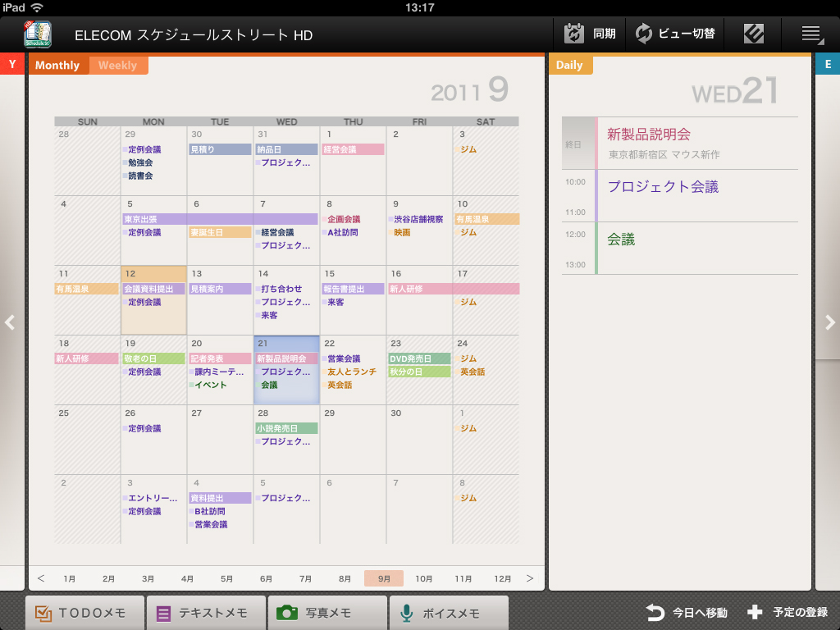Image resolution: width=840 pixels, height=630 pixels.
Task: Go to previous page with left arrow
Action: point(10,322)
